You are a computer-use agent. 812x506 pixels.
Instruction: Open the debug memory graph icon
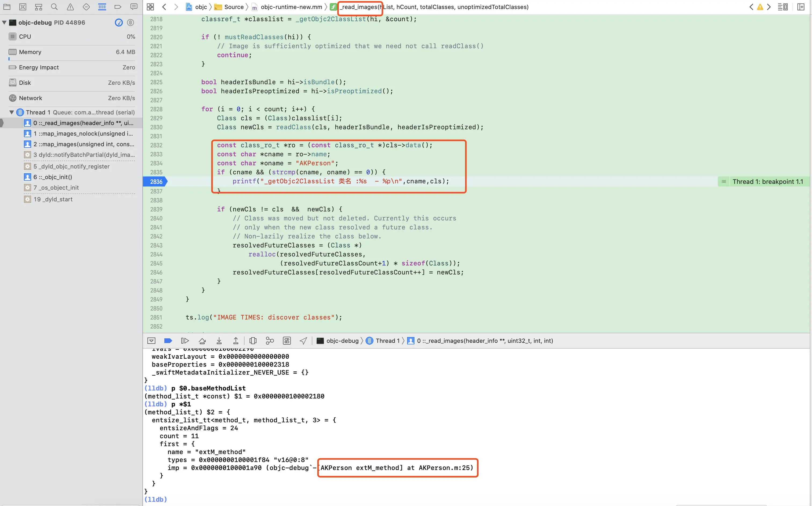tap(270, 341)
